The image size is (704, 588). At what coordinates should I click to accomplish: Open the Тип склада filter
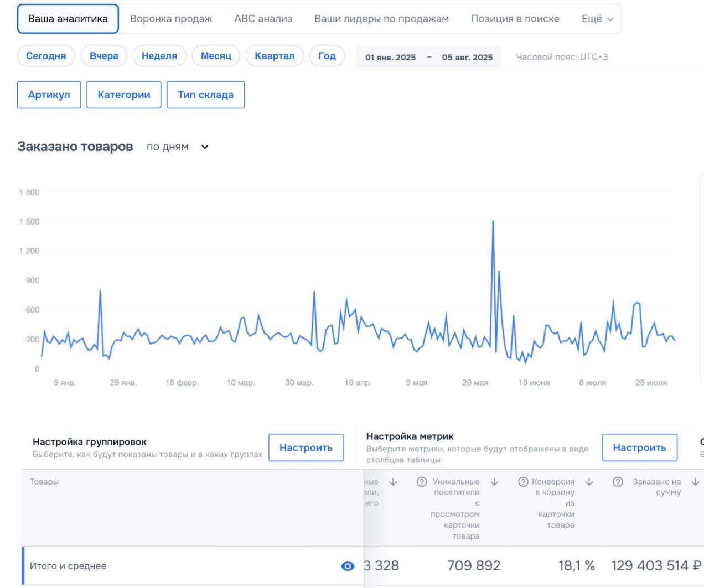tap(205, 95)
